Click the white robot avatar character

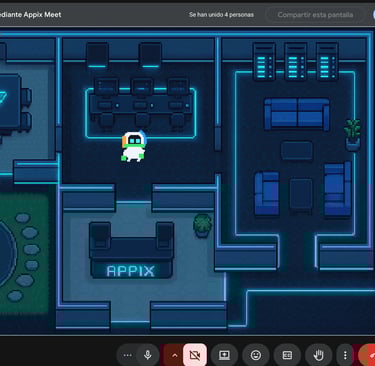click(133, 146)
